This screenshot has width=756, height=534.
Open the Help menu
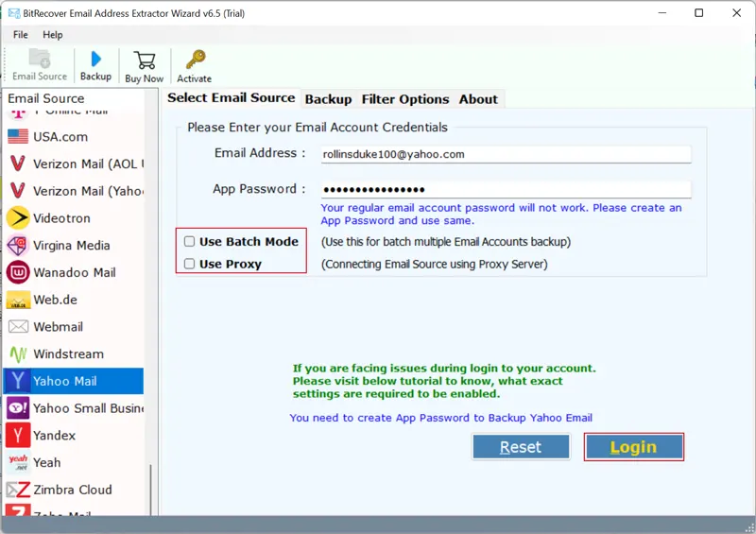click(x=53, y=35)
